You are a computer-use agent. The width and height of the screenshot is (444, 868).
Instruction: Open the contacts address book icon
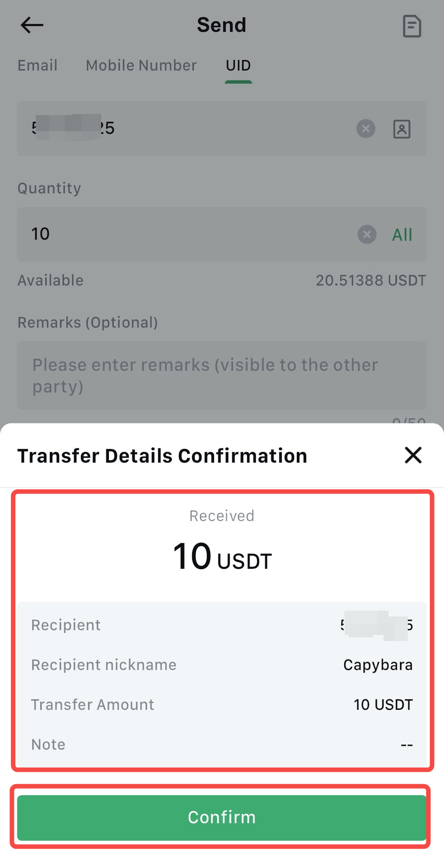pyautogui.click(x=402, y=129)
